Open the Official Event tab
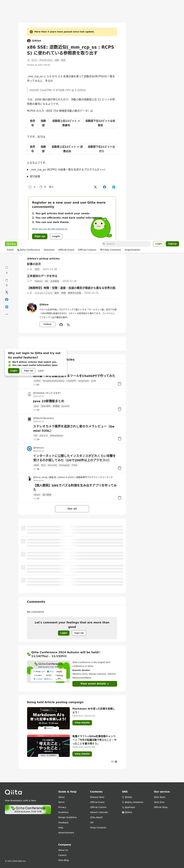Viewport: 184px width, 868px height. pos(66,250)
